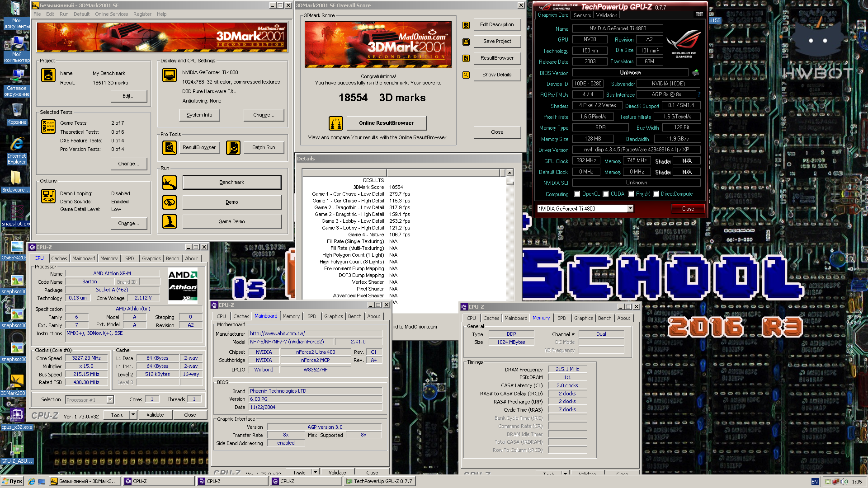868x488 pixels.
Task: Click the Options demo looping icon
Action: (x=48, y=196)
